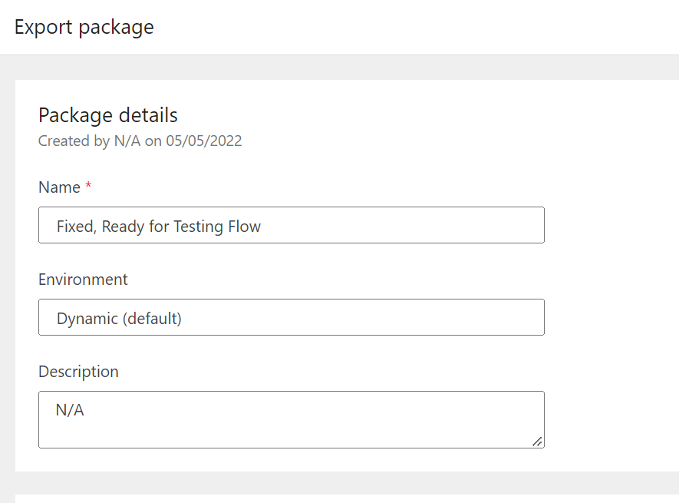Click inside the Description text area
Screen dimensions: 680x504
(x=291, y=420)
